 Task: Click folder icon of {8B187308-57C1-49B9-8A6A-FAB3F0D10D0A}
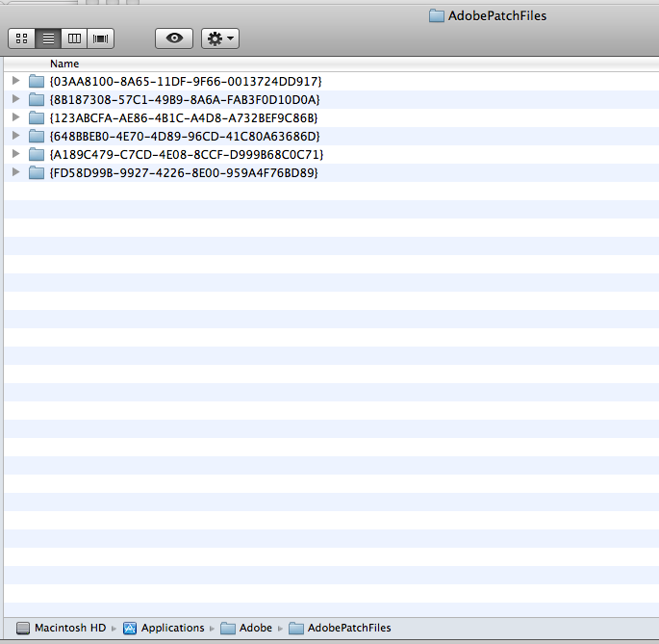pyautogui.click(x=37, y=99)
